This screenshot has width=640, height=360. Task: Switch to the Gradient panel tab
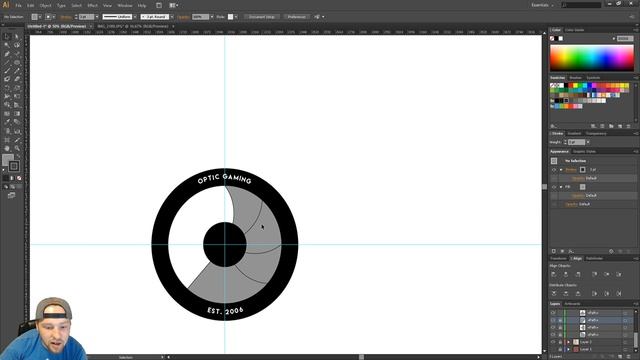(574, 133)
